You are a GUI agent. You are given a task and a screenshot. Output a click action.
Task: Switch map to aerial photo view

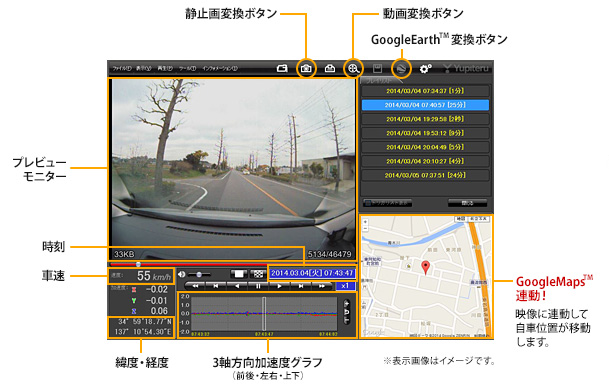(480, 219)
